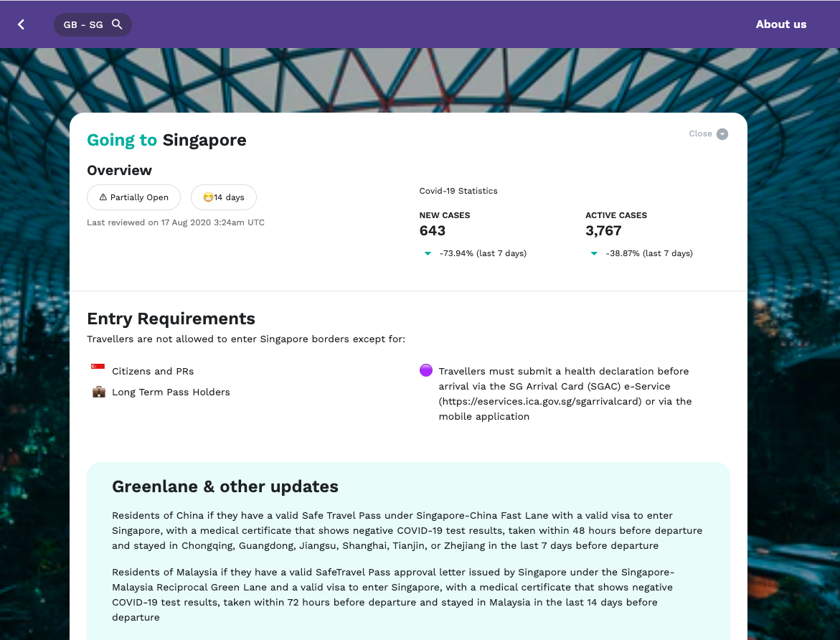Click the Close text label on the card

(x=700, y=133)
